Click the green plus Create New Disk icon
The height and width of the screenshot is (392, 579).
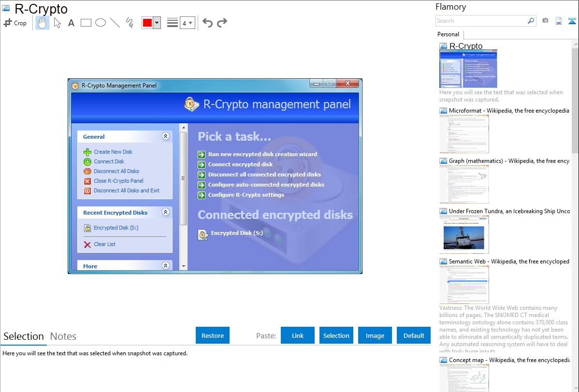(x=87, y=152)
